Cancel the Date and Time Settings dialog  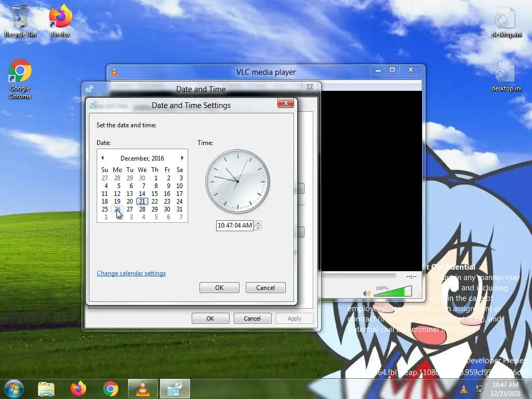point(265,287)
